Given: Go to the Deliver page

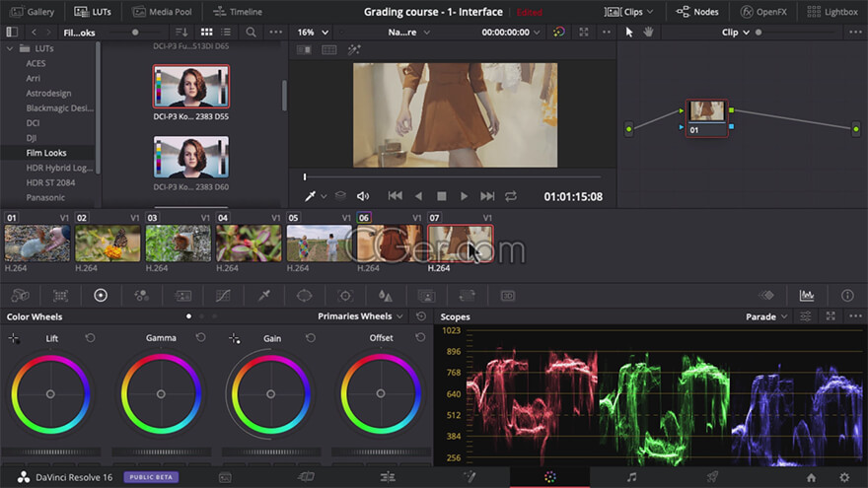Looking at the screenshot, I should [x=712, y=477].
